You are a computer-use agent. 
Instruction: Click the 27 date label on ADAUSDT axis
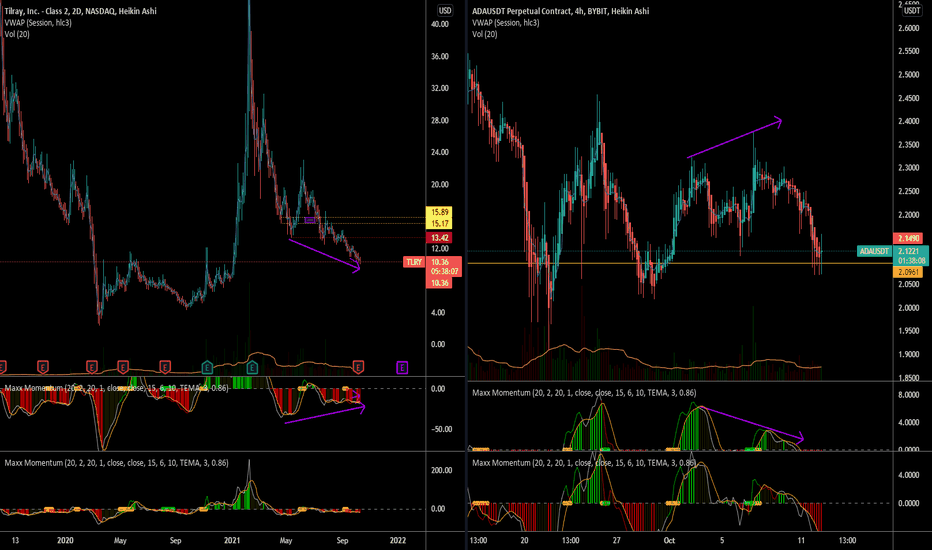(x=616, y=540)
